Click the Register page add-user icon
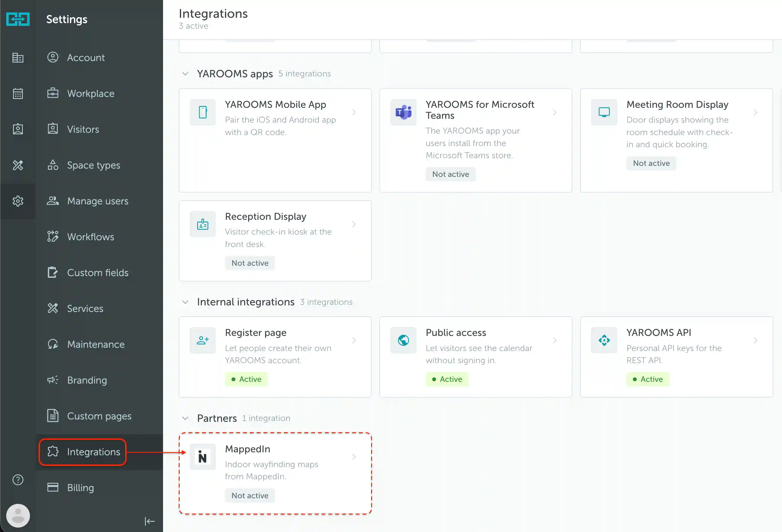This screenshot has width=782, height=532. pyautogui.click(x=202, y=340)
